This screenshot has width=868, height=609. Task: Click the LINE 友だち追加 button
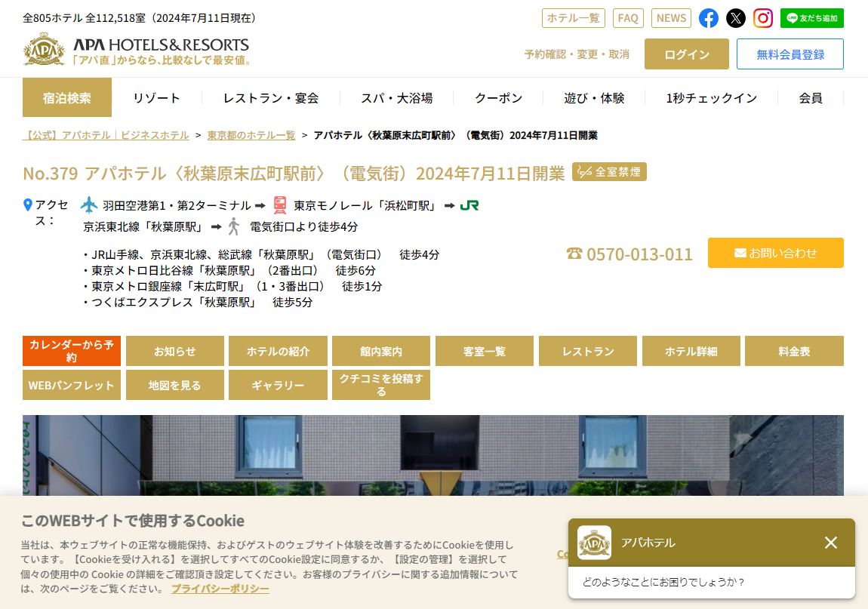(811, 18)
